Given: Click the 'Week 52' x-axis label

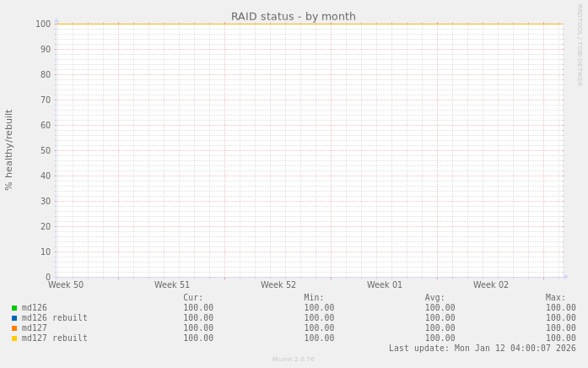Looking at the screenshot, I should point(278,284).
